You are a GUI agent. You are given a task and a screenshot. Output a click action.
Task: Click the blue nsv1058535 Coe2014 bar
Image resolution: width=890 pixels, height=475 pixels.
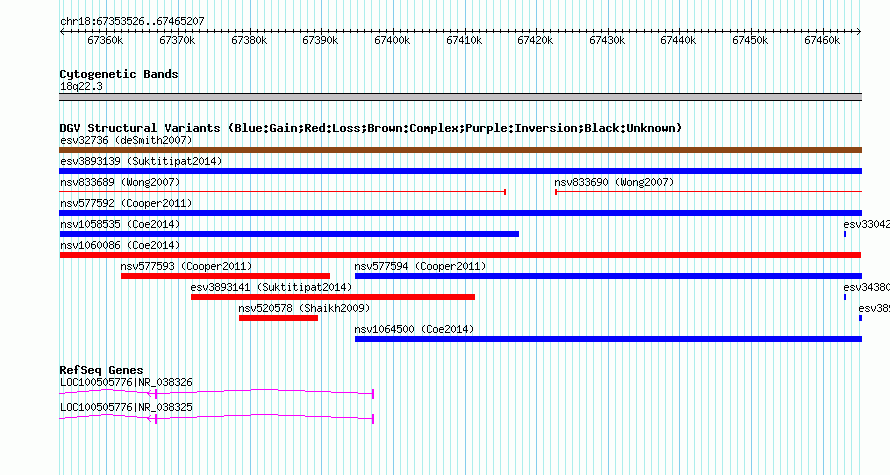[x=289, y=234]
